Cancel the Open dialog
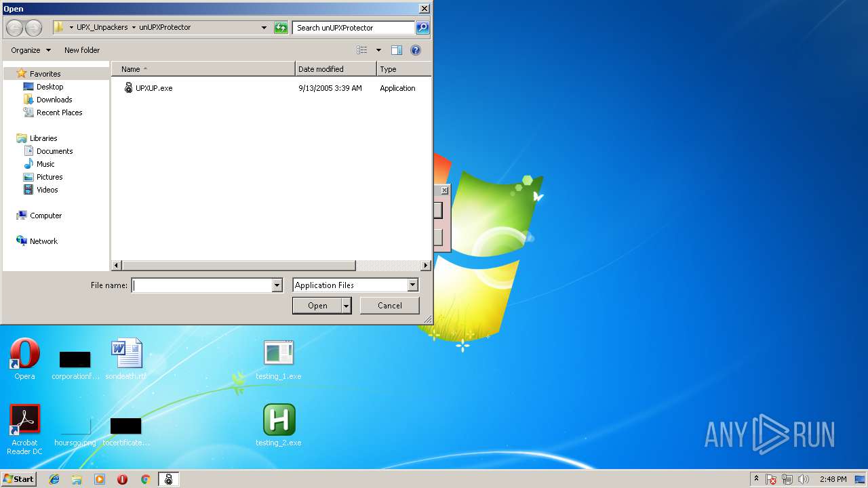The image size is (868, 488). click(x=390, y=306)
